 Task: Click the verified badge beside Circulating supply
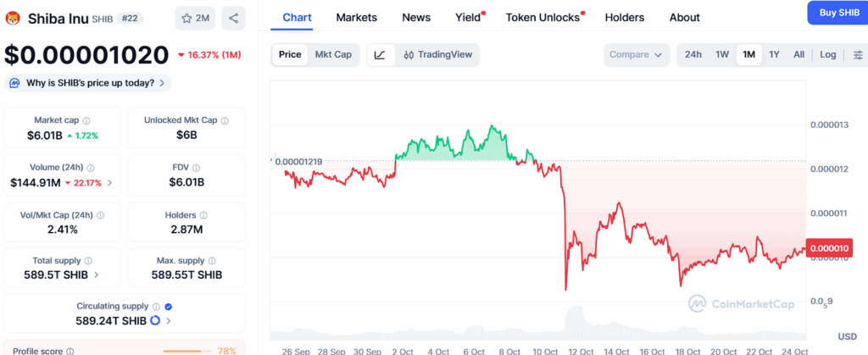(x=168, y=307)
